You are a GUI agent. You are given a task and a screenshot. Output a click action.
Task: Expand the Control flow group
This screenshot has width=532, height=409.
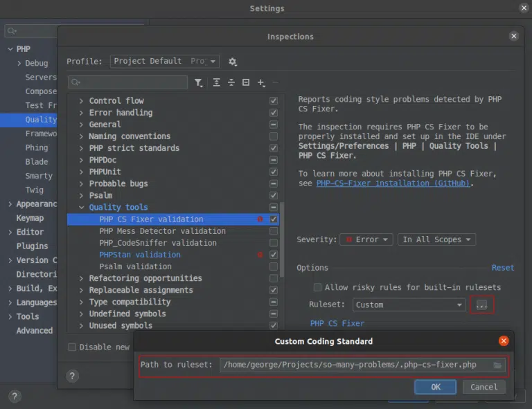point(81,100)
